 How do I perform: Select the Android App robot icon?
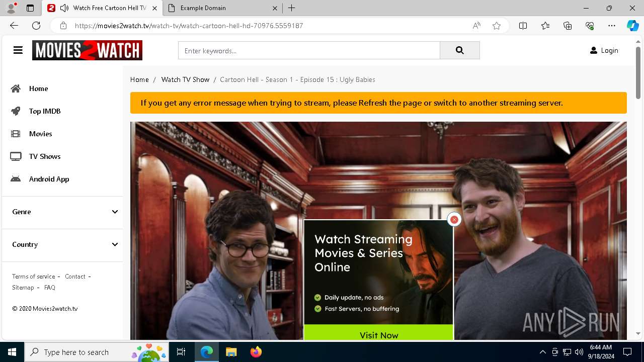[16, 179]
